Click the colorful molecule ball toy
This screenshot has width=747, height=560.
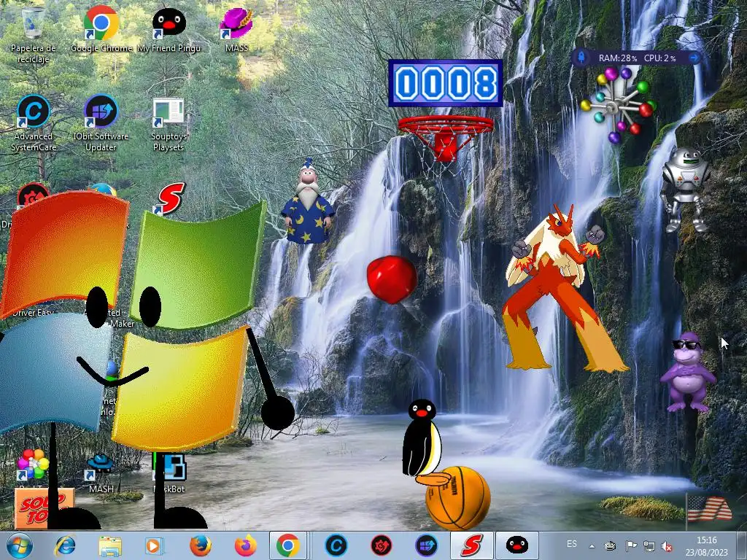617,104
